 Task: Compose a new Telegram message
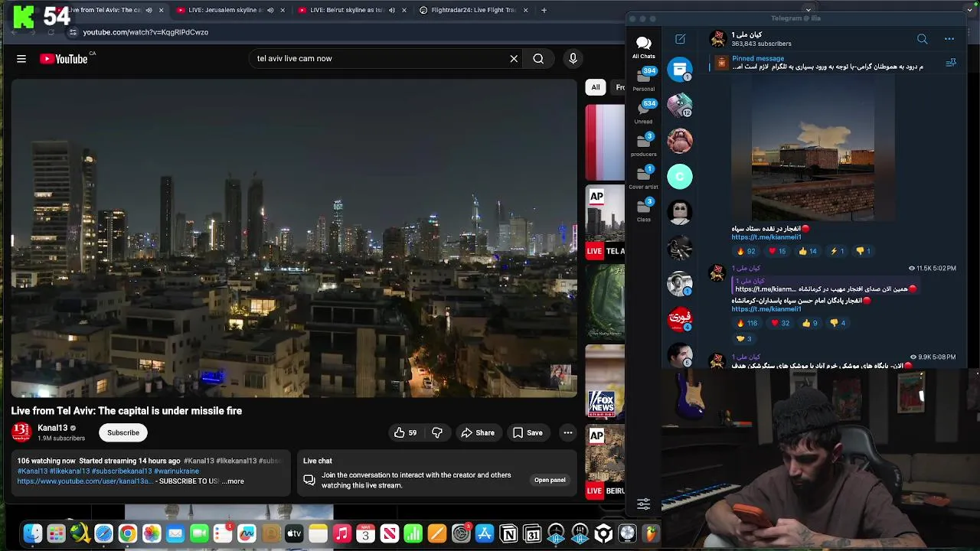(x=680, y=39)
